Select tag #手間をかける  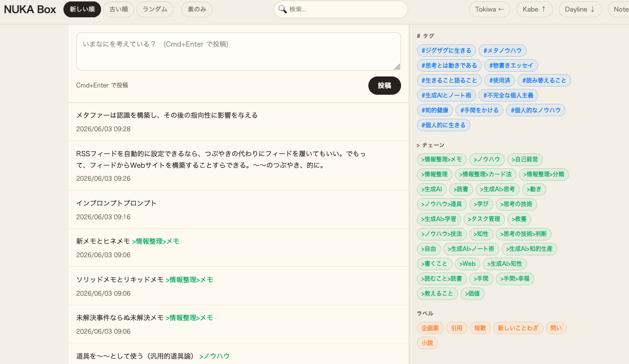[x=479, y=110]
